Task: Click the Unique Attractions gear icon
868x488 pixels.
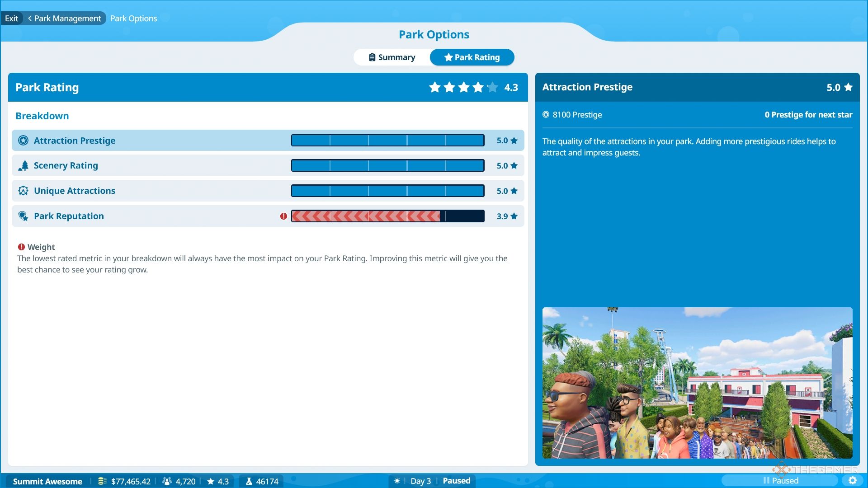Action: click(x=23, y=190)
